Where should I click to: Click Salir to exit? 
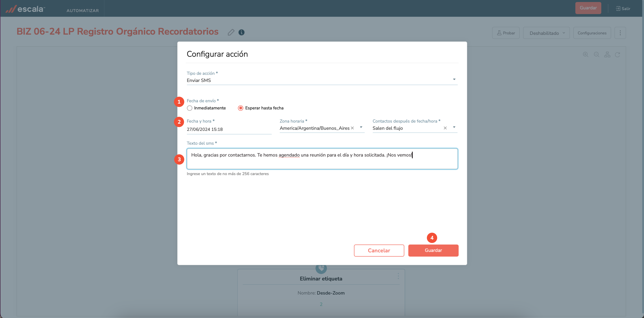click(623, 8)
